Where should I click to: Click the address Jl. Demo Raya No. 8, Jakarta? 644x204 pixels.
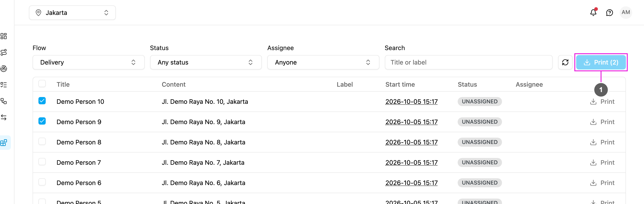click(x=203, y=142)
